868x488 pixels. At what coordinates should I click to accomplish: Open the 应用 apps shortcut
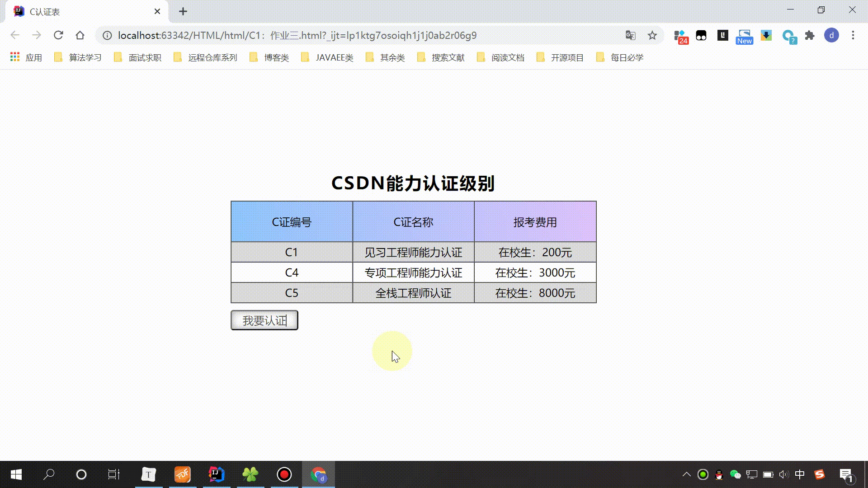26,57
